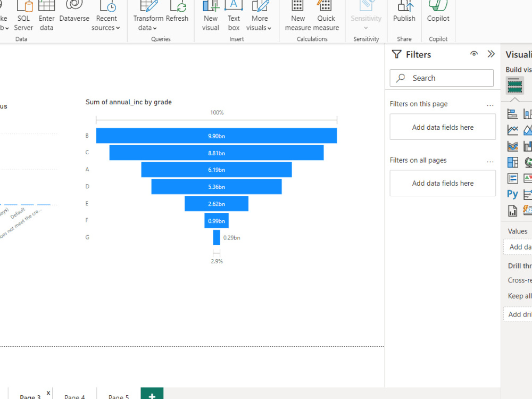
Task: Choose the new Card visual with lightning
Action: click(528, 210)
